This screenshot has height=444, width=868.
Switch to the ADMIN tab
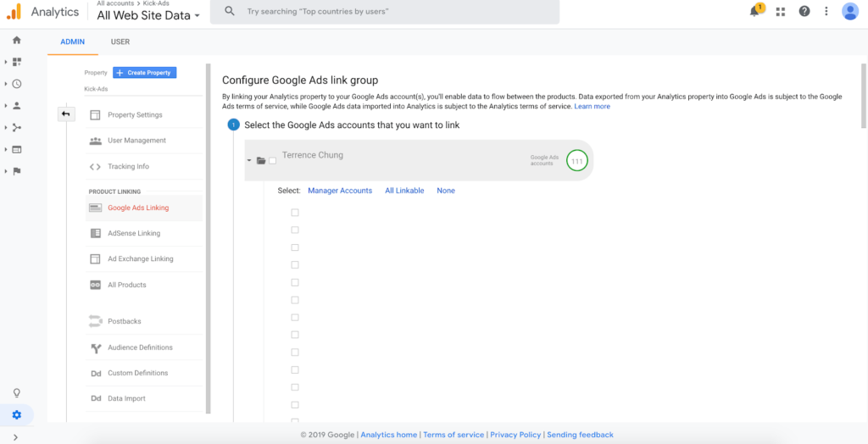[x=73, y=42]
